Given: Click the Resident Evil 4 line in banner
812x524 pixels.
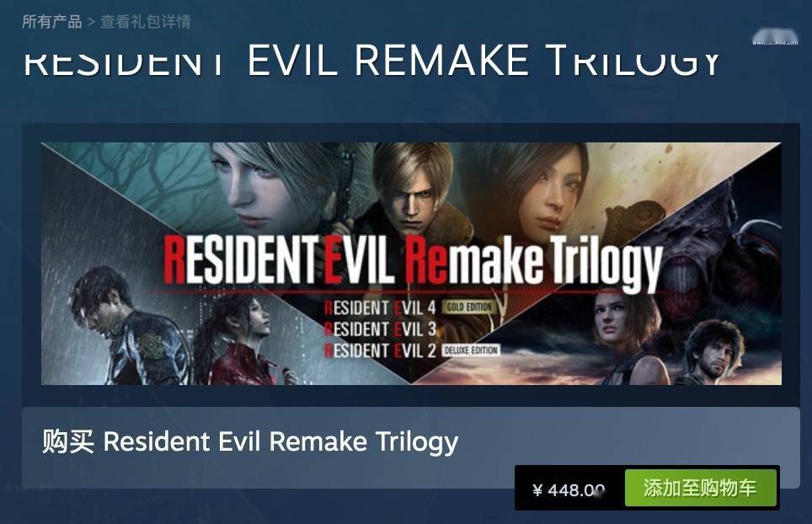Looking at the screenshot, I should pyautogui.click(x=380, y=307).
